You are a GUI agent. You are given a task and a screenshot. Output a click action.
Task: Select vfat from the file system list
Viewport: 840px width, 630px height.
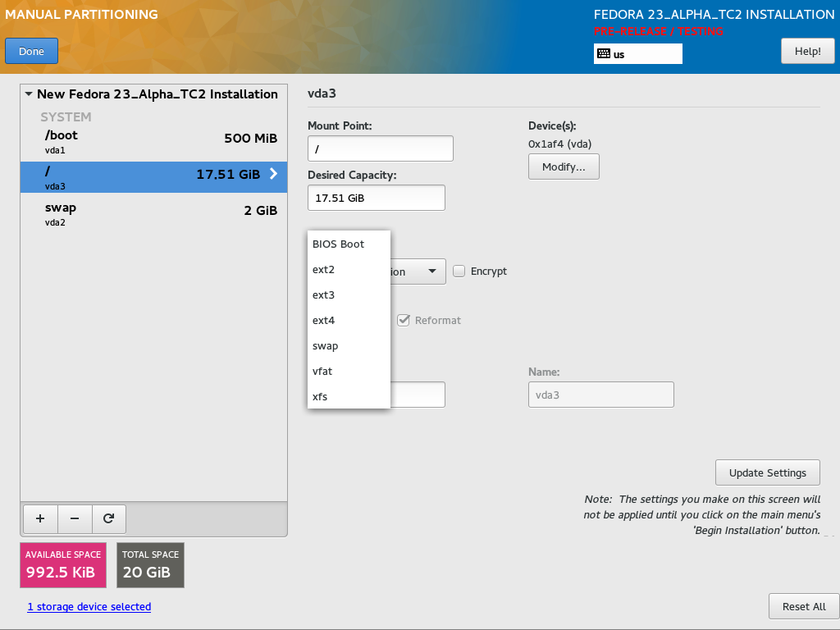tap(349, 372)
